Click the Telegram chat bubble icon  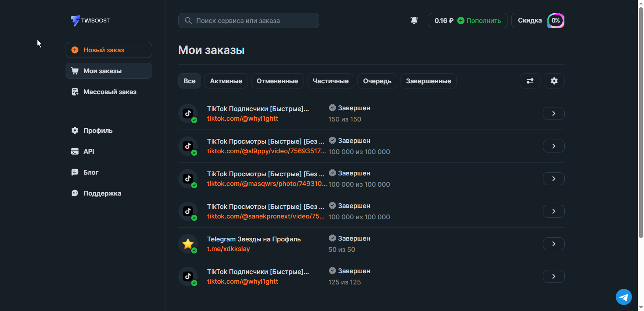click(623, 297)
